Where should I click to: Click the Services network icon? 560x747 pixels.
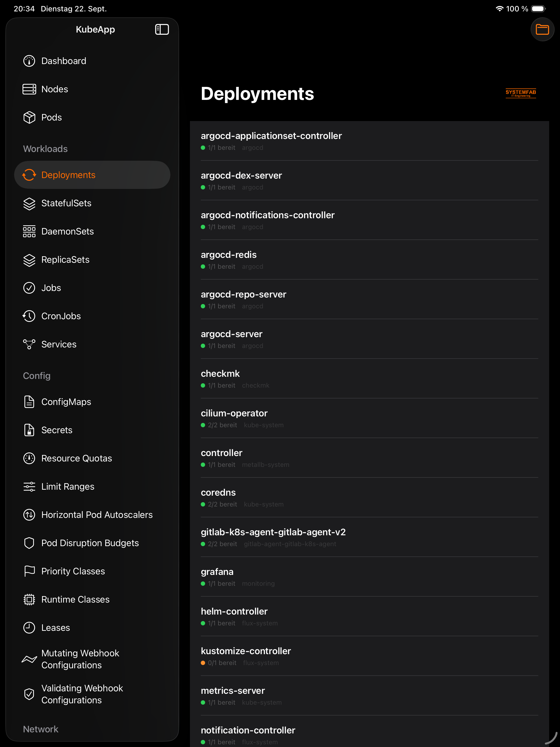point(29,344)
